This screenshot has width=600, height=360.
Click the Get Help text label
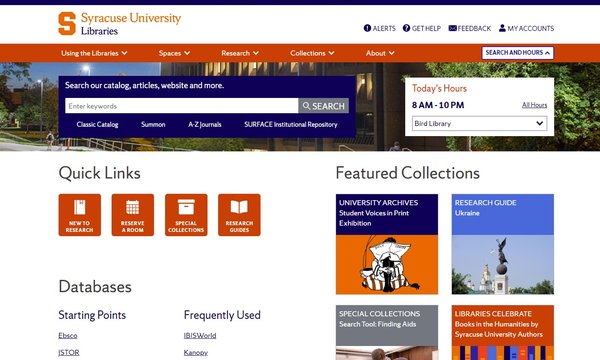click(x=426, y=28)
